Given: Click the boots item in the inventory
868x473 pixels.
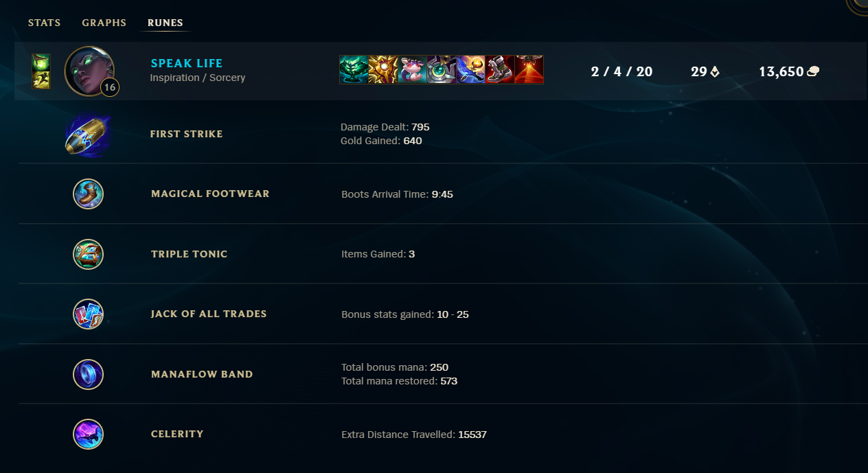Looking at the screenshot, I should 499,70.
